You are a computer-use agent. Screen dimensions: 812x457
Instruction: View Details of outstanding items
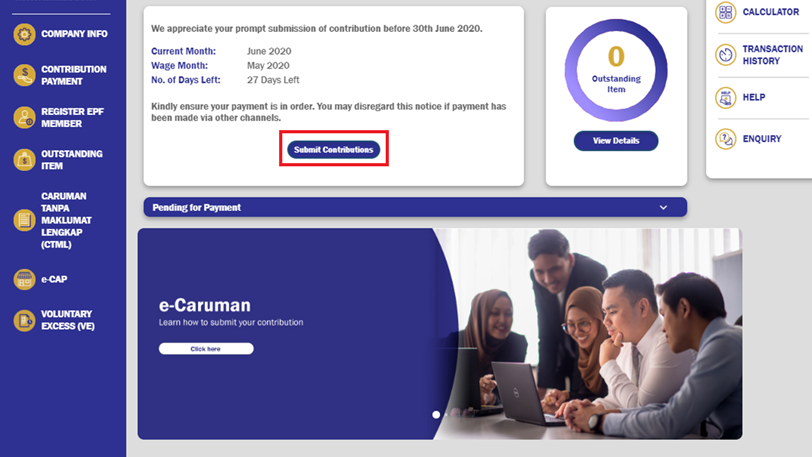616,141
